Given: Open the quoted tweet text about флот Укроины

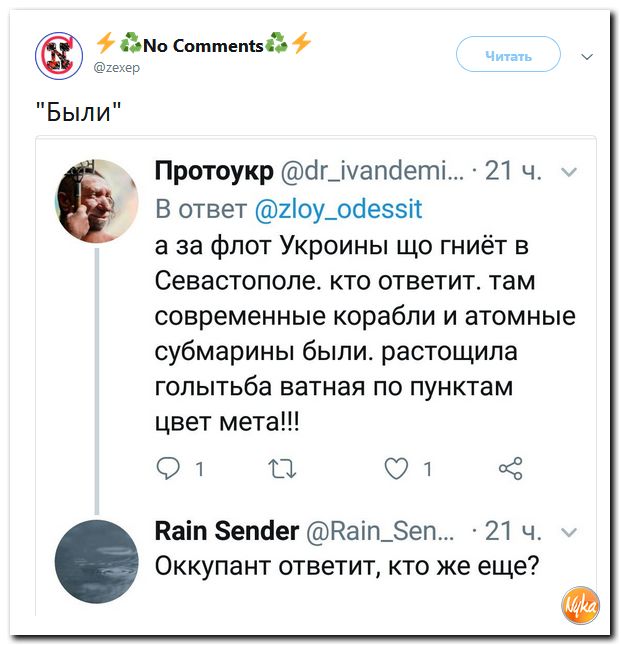Looking at the screenshot, I should 365,334.
